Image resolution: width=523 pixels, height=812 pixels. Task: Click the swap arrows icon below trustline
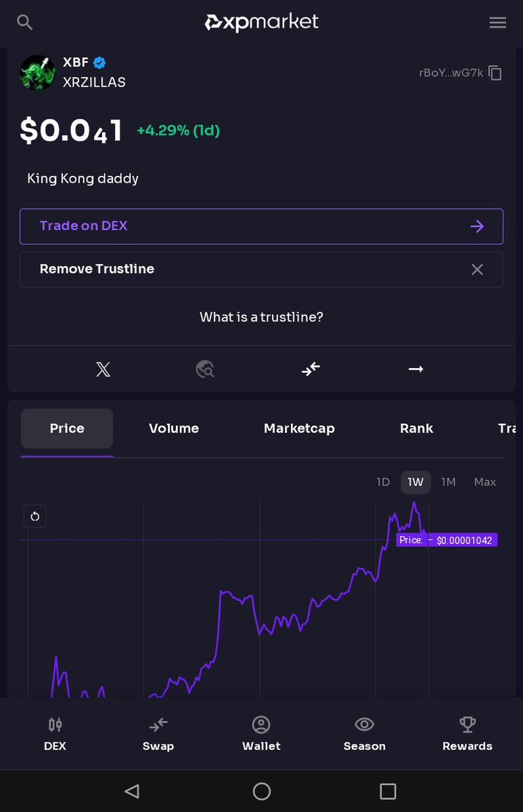pyautogui.click(x=311, y=369)
